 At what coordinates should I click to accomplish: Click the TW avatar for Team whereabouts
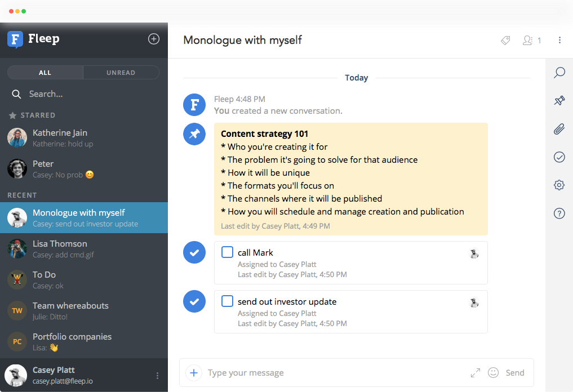[x=17, y=310]
